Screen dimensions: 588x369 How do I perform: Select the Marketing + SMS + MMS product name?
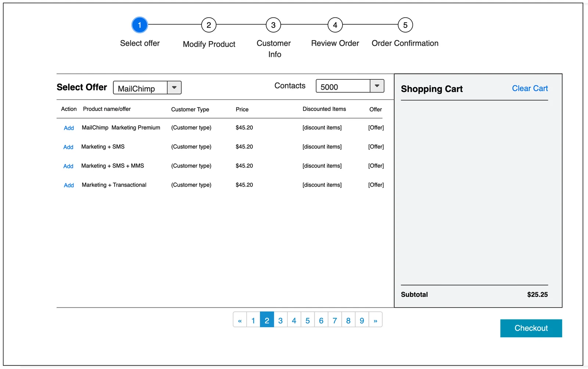112,166
